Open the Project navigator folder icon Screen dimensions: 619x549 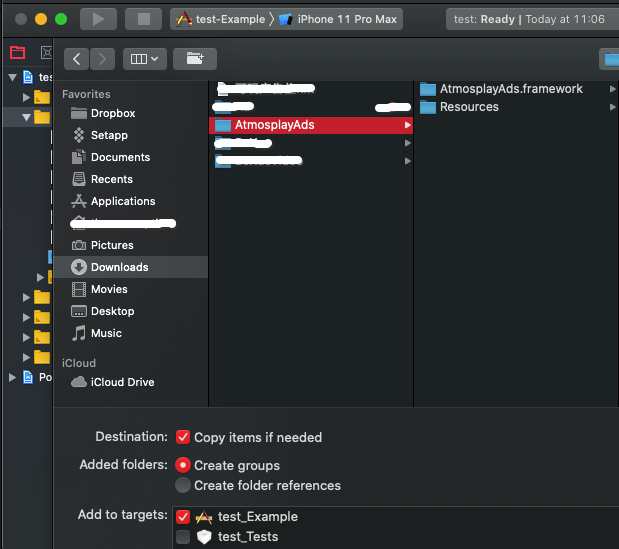18,52
